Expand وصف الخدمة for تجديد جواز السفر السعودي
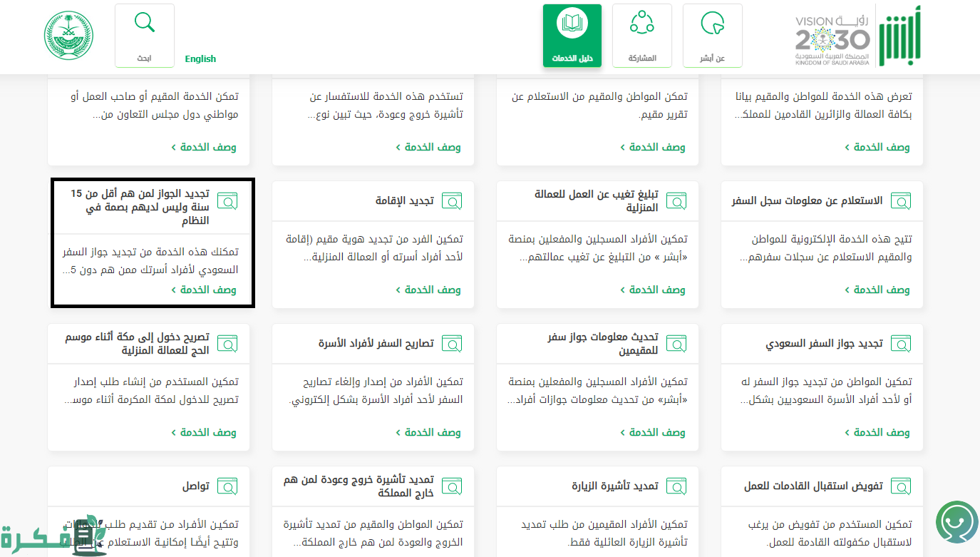Viewport: 980px width, 557px height. tap(877, 432)
